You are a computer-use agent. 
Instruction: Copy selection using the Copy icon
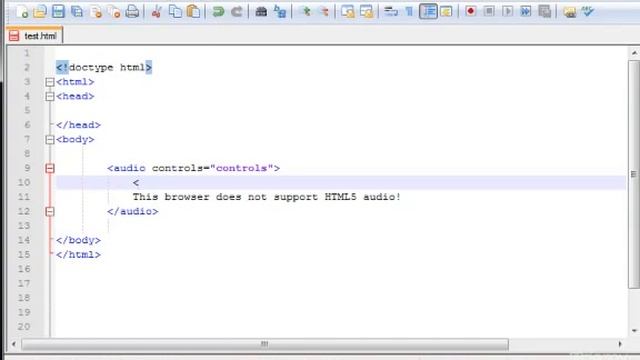coord(175,11)
